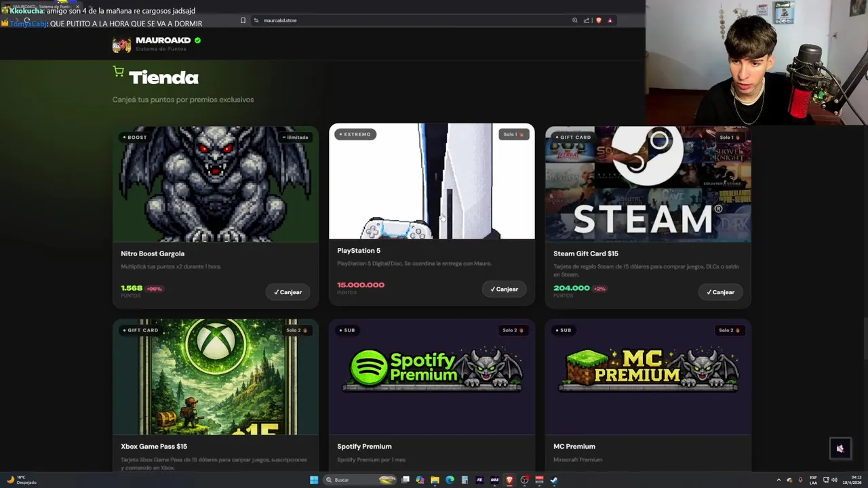Click the FE app icon on taskbar
Viewport: 868px width, 488px height.
[479, 480]
